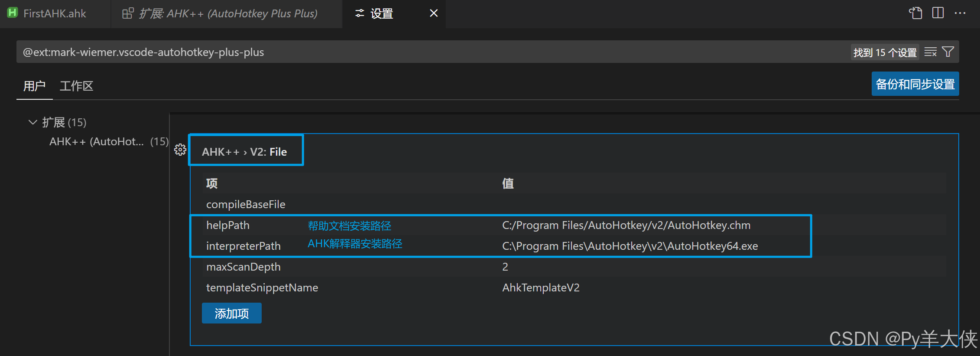Clear the settings search input
Viewport: 980px width, 356px height.
click(930, 52)
